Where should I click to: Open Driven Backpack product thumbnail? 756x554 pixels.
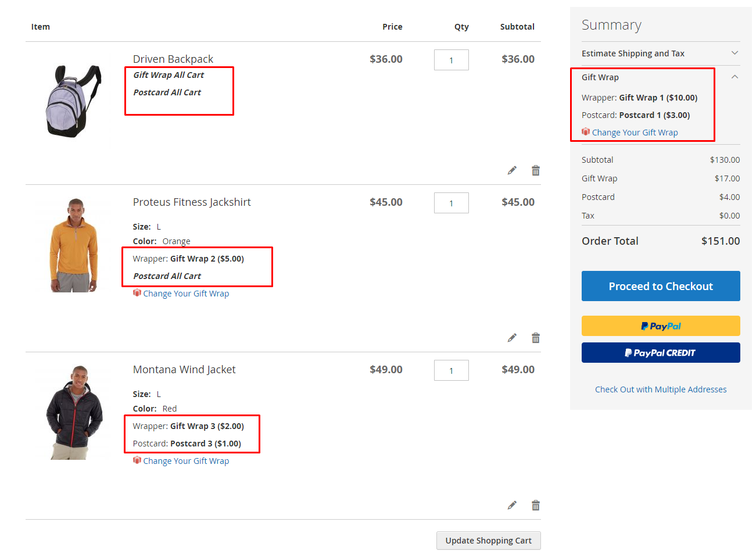pos(74,101)
